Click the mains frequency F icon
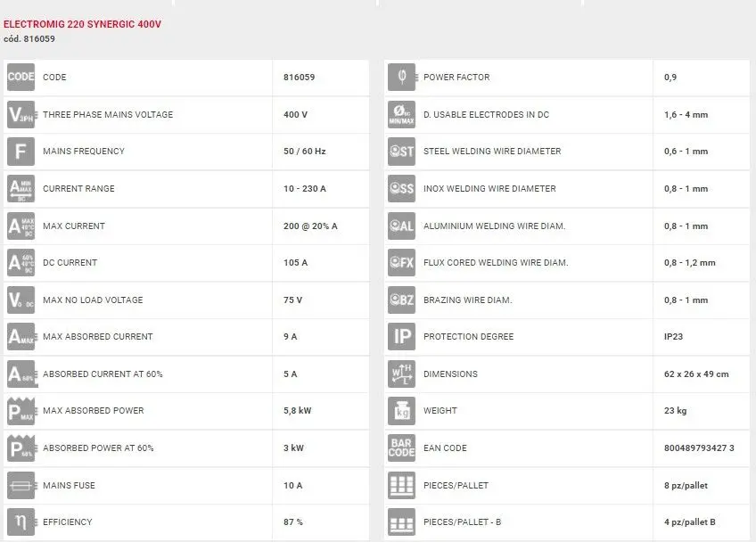The image size is (756, 542). tap(21, 152)
